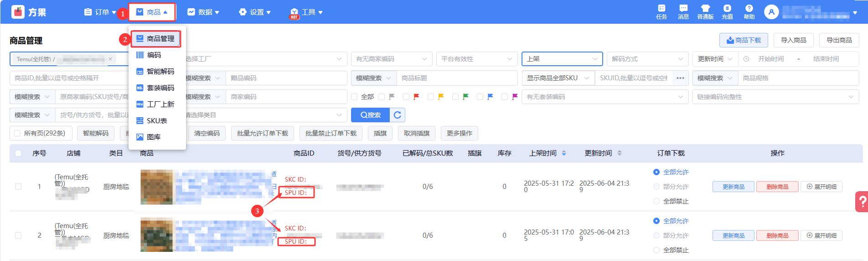This screenshot has height=261, width=868.
Task: Click the red flag filter icon
Action: pyautogui.click(x=416, y=97)
